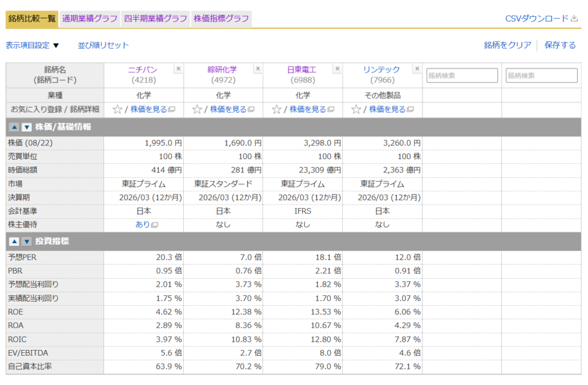This screenshot has height=385, width=588.
Task: Switch to 株価指標グラフ tab
Action: tap(221, 19)
